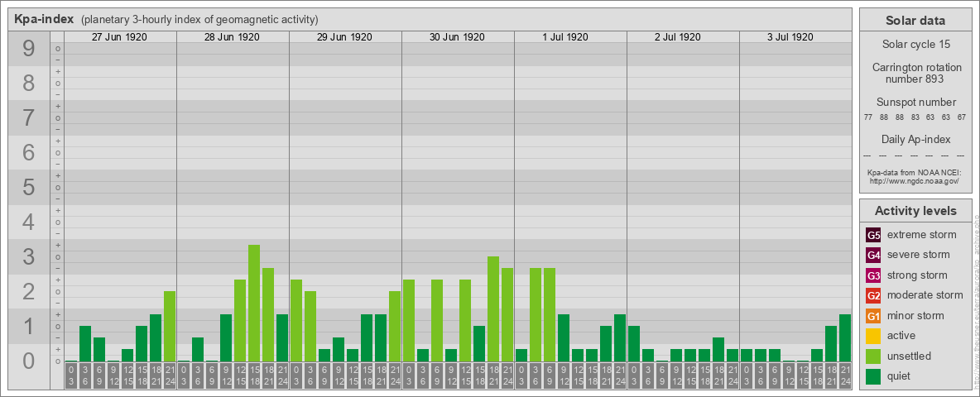The width and height of the screenshot is (980, 397).
Task: Click the G2 moderate storm badge
Action: tap(873, 295)
